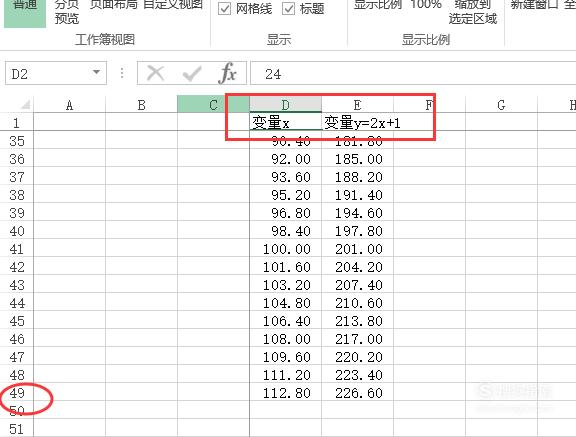Screen dimensions: 576x437
Task: Click cell with value 101.60
Action: click(285, 267)
